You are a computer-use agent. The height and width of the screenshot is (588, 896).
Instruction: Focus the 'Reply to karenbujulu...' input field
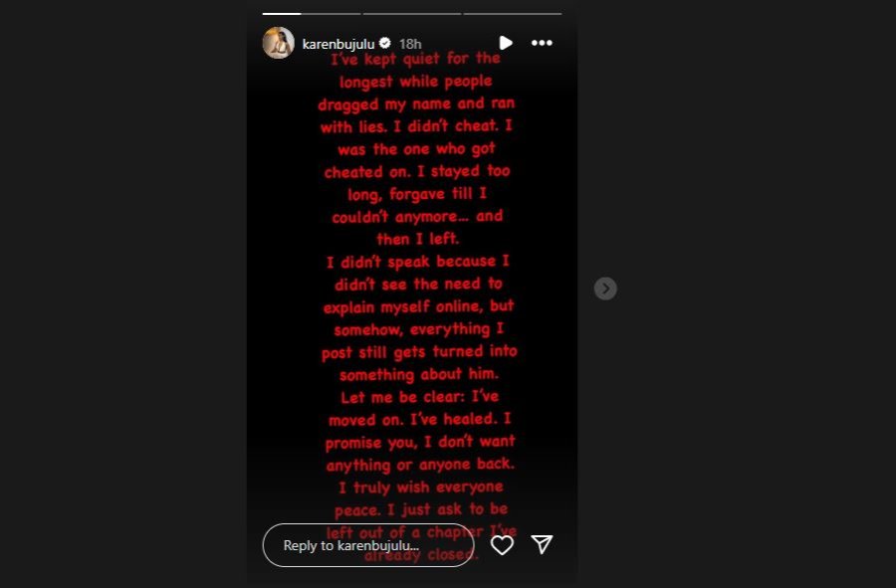(x=368, y=545)
